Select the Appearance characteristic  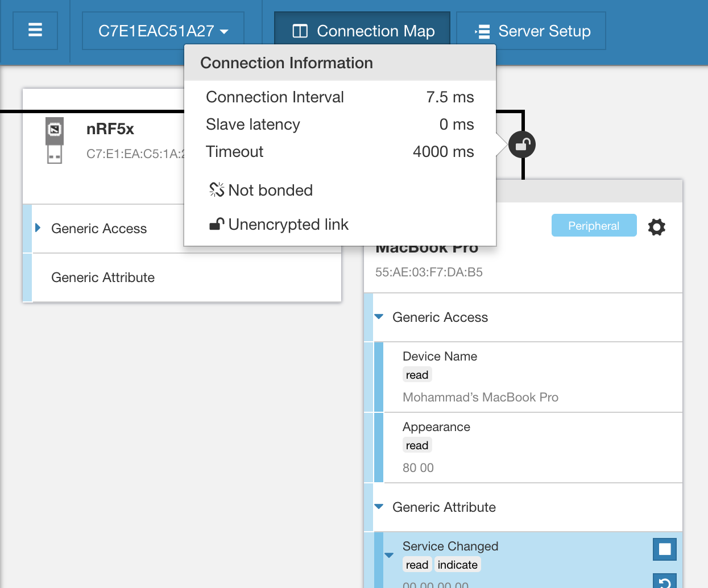(436, 427)
